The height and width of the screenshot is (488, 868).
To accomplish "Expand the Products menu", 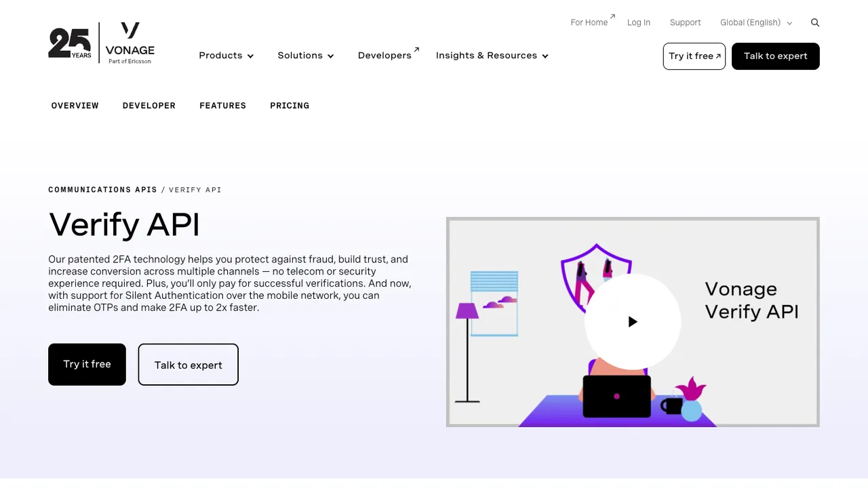I will click(x=226, y=56).
